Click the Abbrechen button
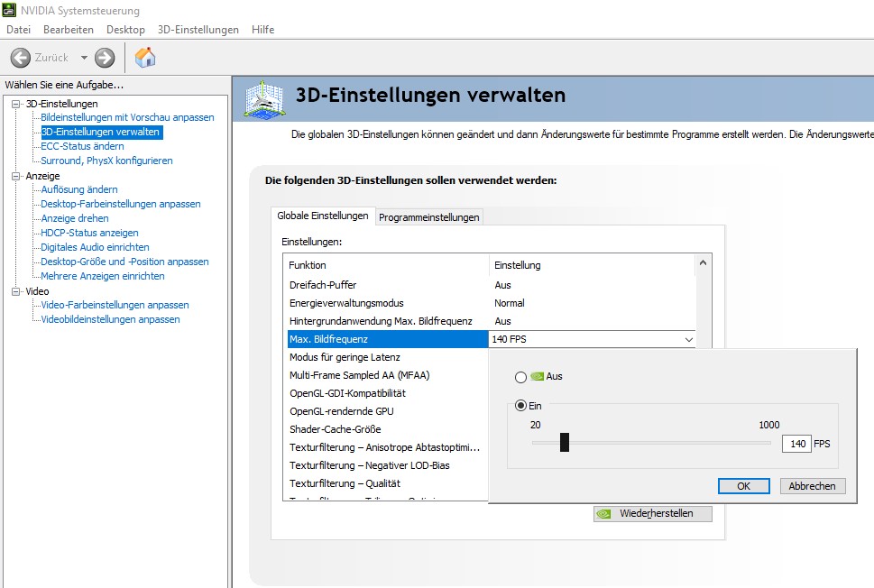 point(812,486)
